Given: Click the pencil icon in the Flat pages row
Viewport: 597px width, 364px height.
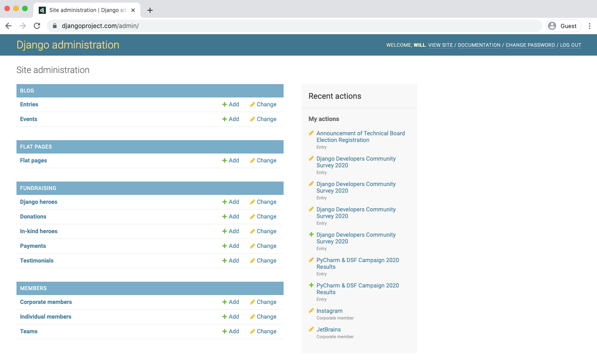Looking at the screenshot, I should 252,161.
